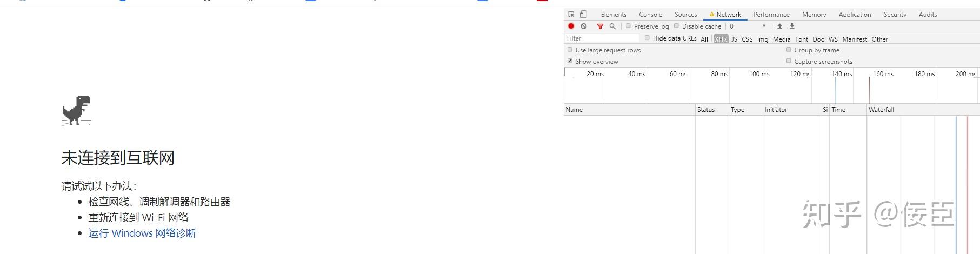Filter requests by Media
Viewport: 980px width, 254px height.
782,39
